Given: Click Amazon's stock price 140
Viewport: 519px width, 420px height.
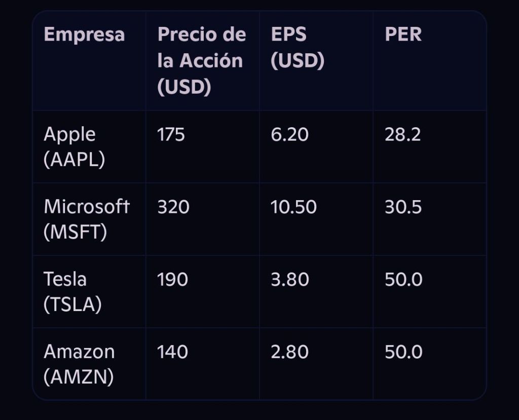Looking at the screenshot, I should click(x=172, y=352).
